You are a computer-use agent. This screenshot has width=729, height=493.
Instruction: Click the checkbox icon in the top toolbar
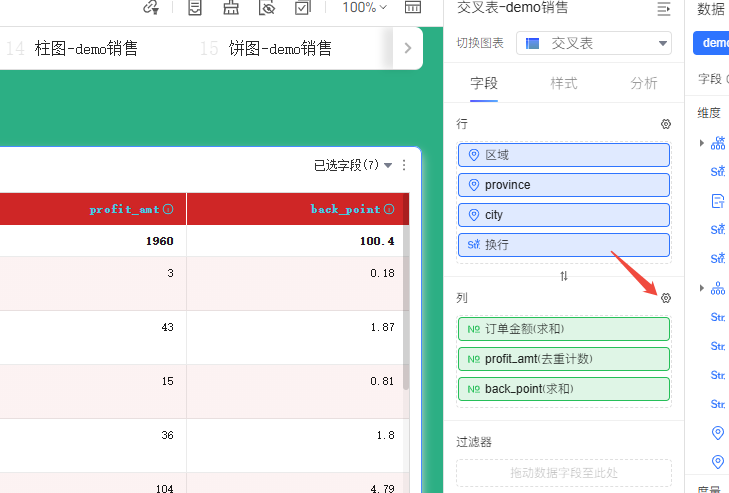pos(302,8)
